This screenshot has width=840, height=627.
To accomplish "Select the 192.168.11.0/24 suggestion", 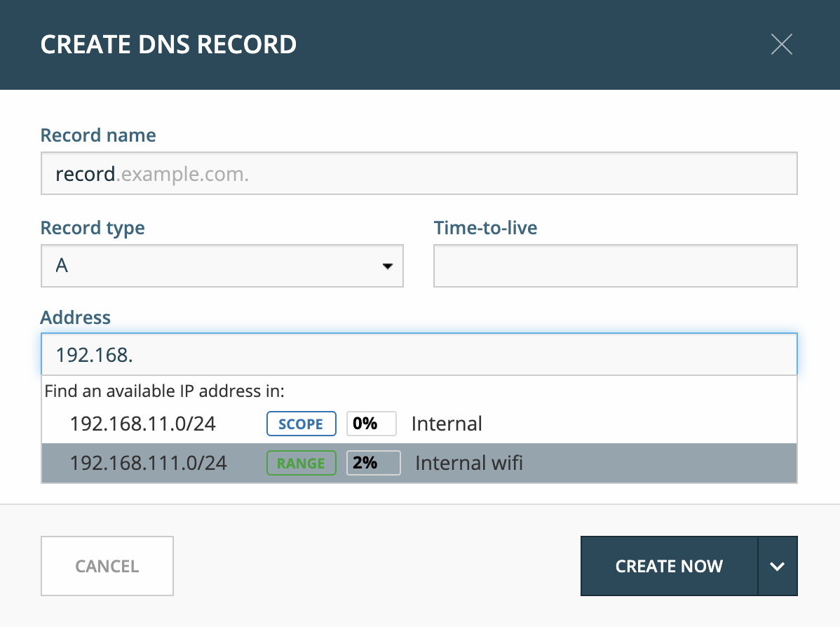I will click(x=419, y=424).
